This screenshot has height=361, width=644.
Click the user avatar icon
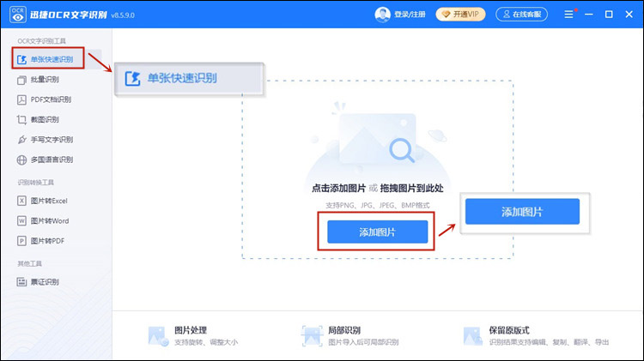click(x=382, y=15)
